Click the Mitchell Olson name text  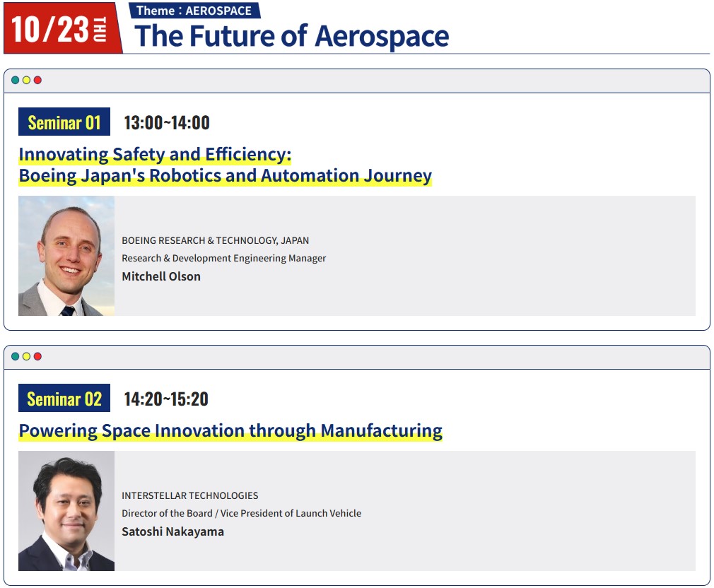(x=161, y=277)
